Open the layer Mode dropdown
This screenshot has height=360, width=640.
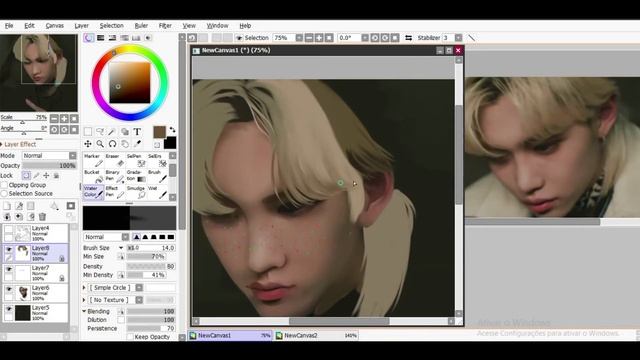[x=73, y=156]
